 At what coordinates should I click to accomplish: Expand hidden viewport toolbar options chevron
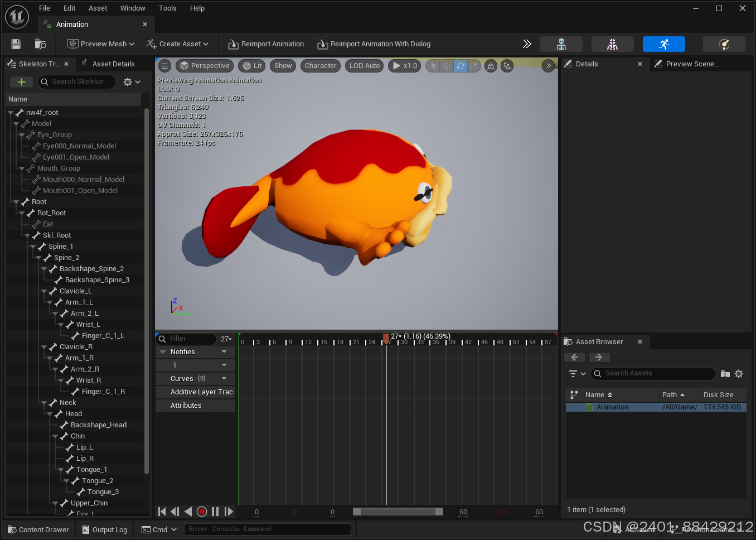pyautogui.click(x=549, y=66)
